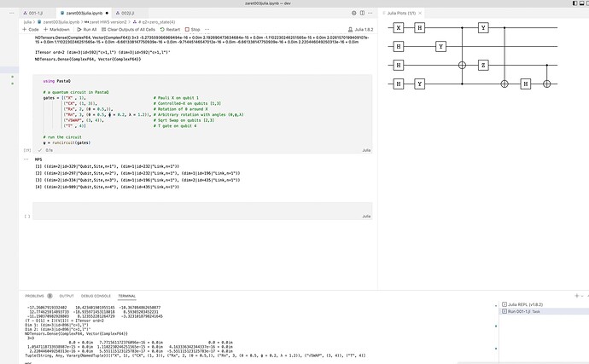Open cell output more actions ellipsis
Screen dimensions: 589x364
26,159
